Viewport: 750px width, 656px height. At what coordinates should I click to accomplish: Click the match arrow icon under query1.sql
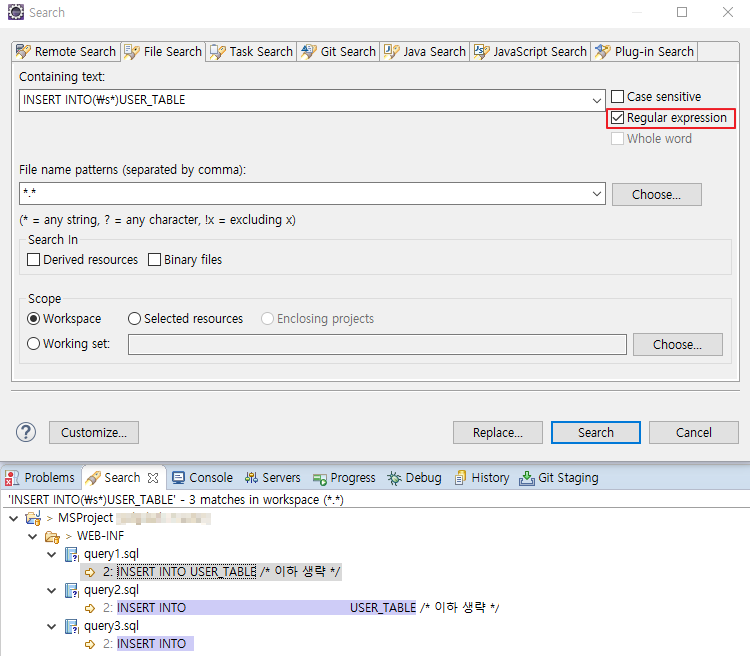(90, 572)
